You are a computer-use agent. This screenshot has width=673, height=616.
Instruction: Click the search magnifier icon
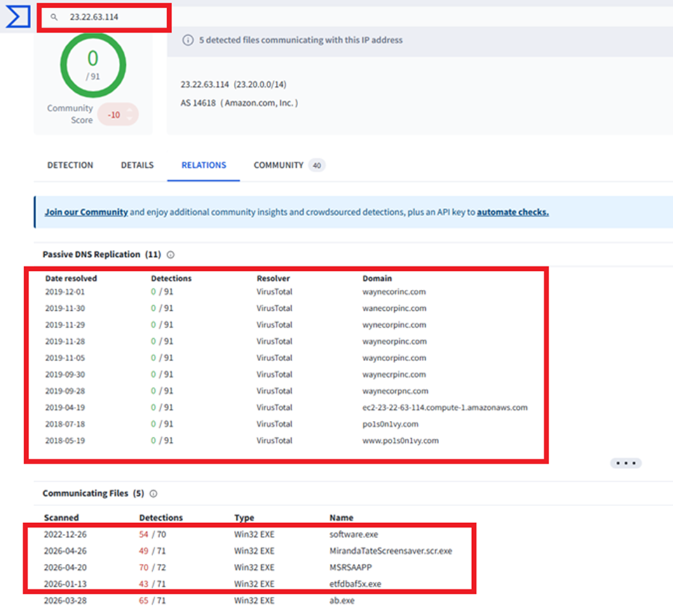pyautogui.click(x=54, y=17)
